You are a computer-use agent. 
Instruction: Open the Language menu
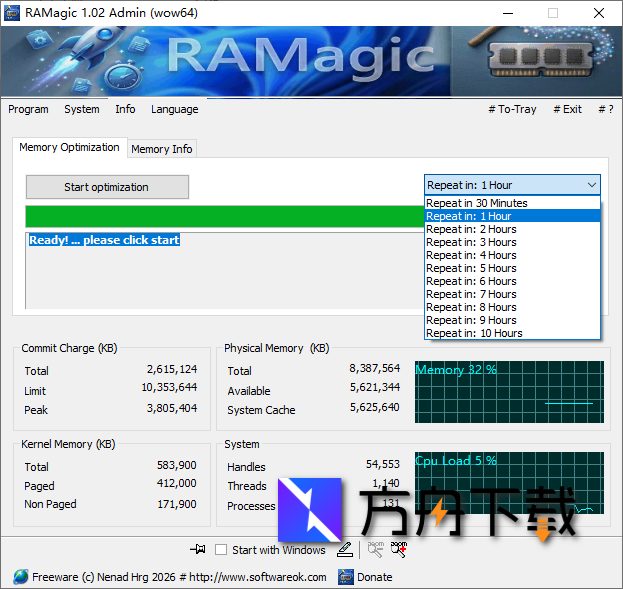[x=174, y=109]
